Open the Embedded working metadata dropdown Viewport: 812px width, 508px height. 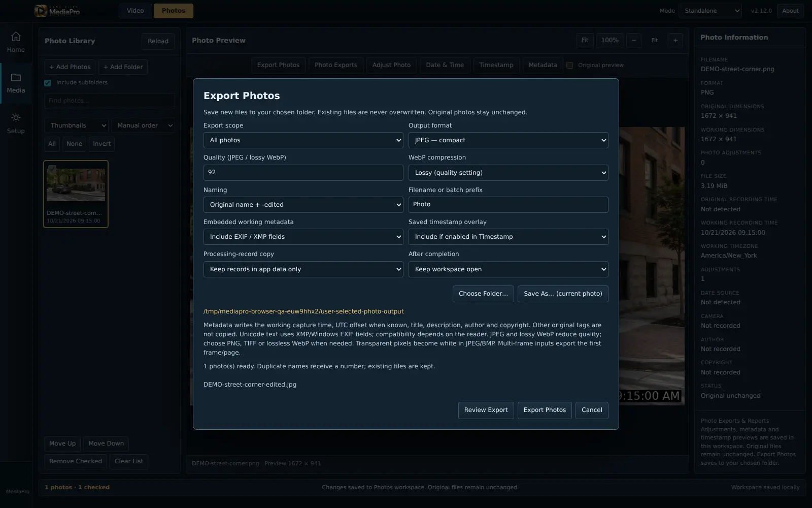click(303, 237)
